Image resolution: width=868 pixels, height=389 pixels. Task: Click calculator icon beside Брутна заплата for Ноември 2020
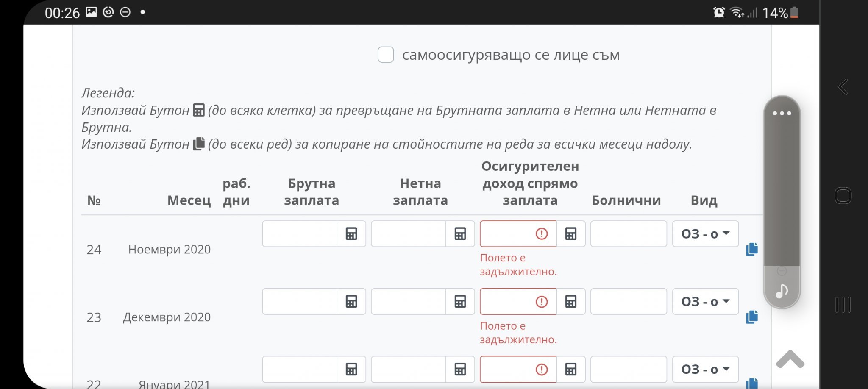[x=351, y=234]
